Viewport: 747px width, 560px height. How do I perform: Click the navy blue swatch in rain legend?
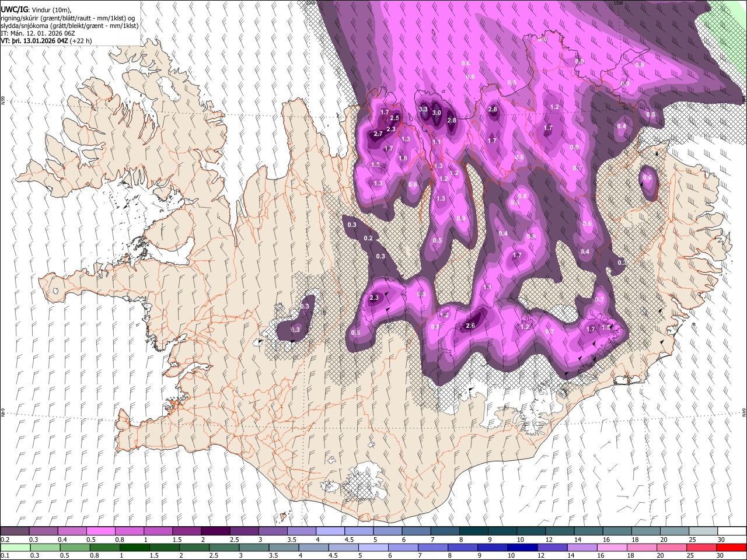click(x=522, y=547)
